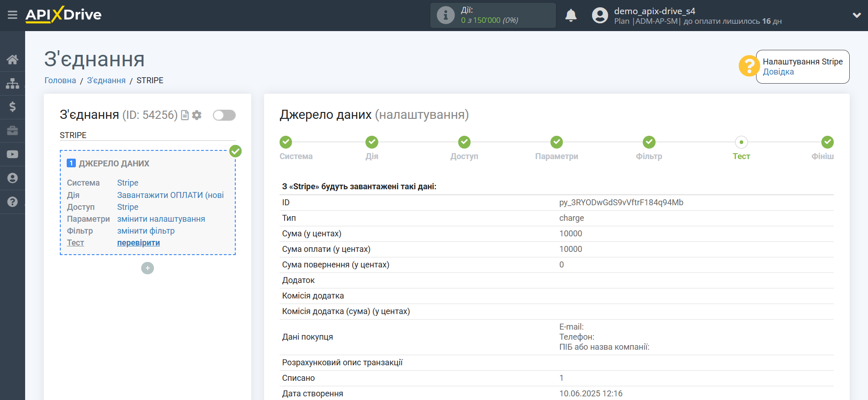
Task: Click the actions counter 0 з 150'000
Action: pos(489,20)
